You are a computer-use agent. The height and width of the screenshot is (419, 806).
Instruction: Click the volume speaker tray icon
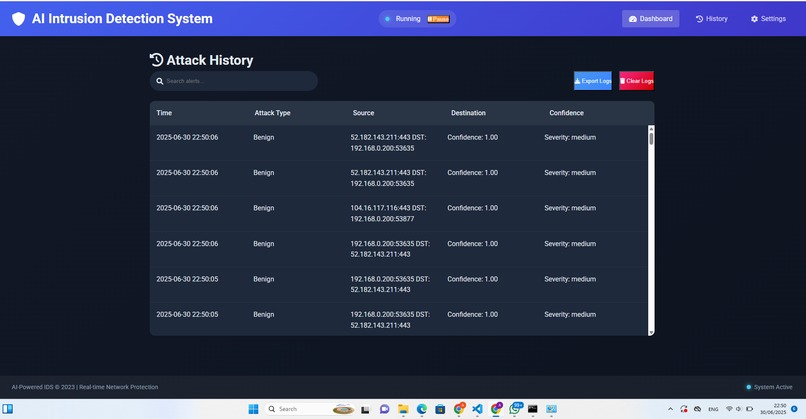click(739, 409)
